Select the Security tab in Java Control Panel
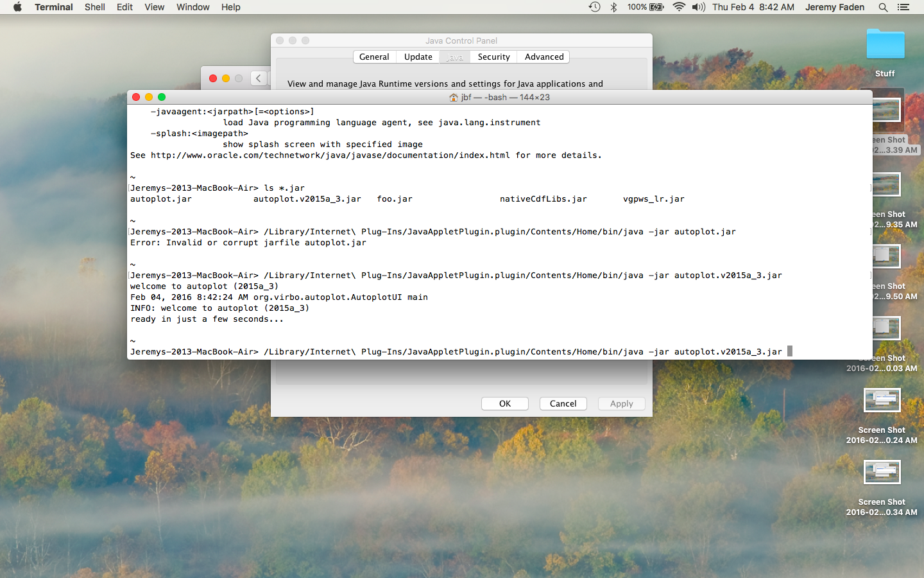The height and width of the screenshot is (578, 924). click(493, 57)
